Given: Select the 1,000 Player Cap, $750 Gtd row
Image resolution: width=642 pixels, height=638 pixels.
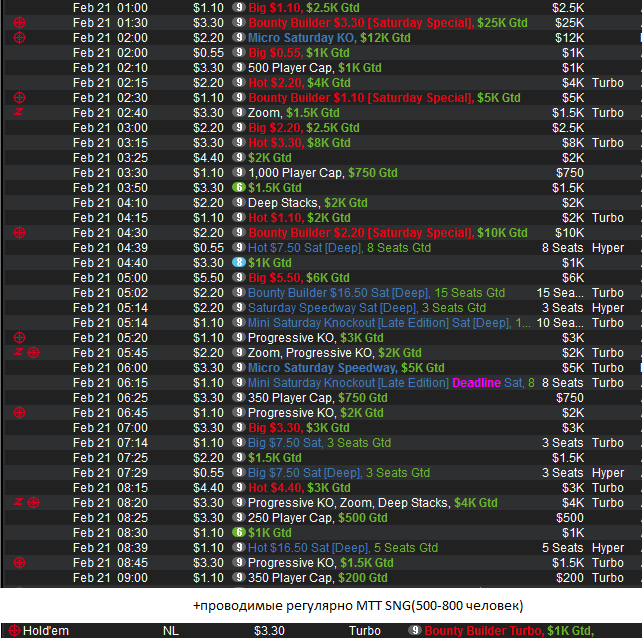Looking at the screenshot, I should (323, 173).
